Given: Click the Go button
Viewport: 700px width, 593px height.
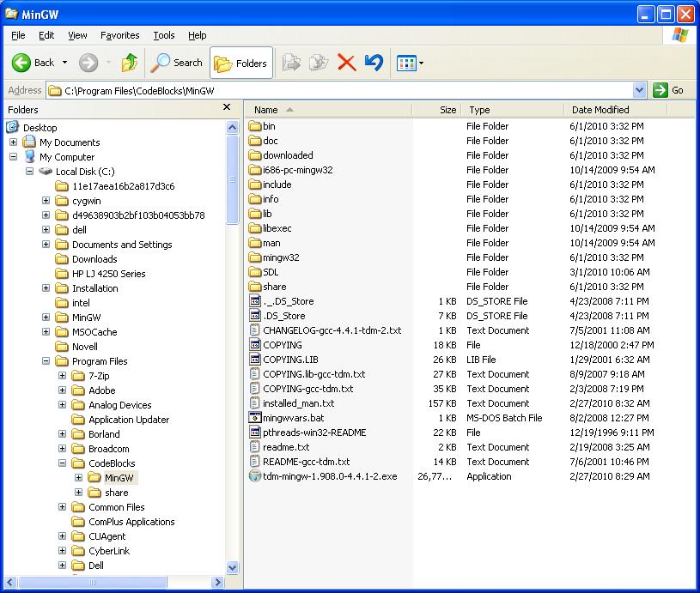Looking at the screenshot, I should (x=669, y=90).
